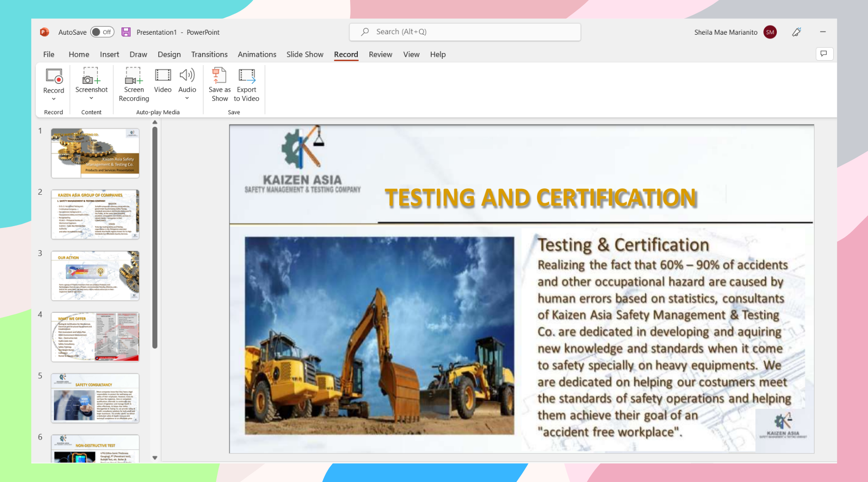Toggle the AutoSave switch
The height and width of the screenshot is (482, 868).
coord(102,32)
